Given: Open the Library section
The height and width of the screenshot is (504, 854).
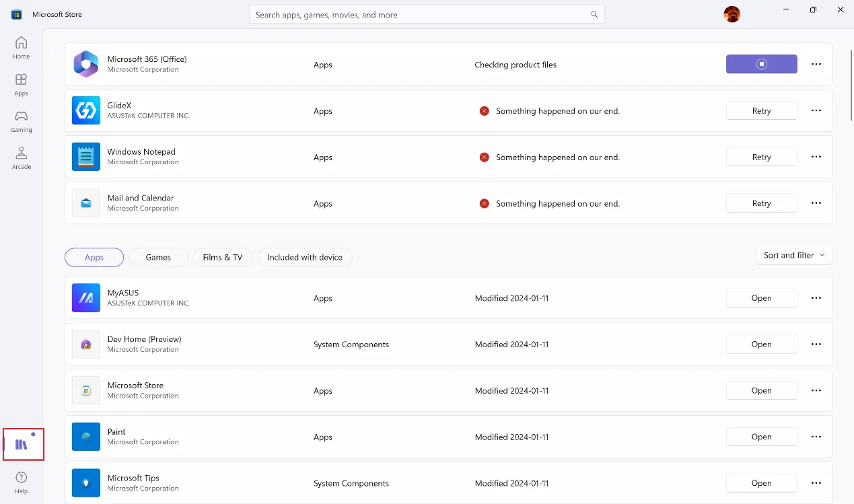Looking at the screenshot, I should click(22, 443).
